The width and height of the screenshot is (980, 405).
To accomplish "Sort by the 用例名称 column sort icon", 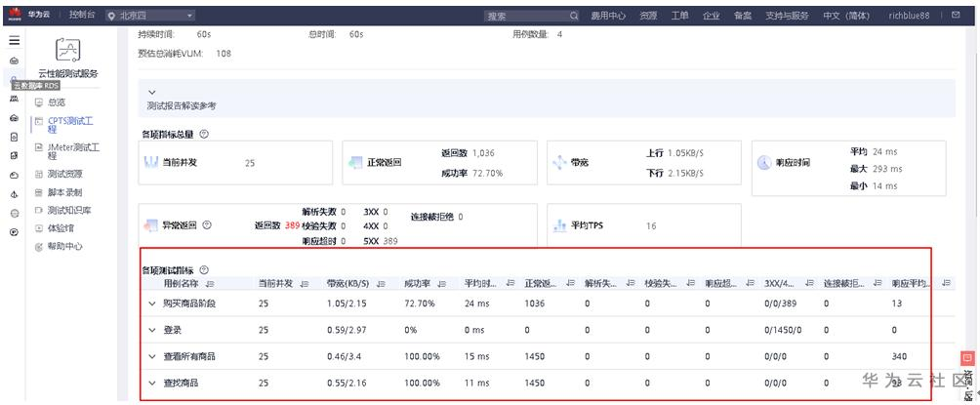I will (x=210, y=284).
